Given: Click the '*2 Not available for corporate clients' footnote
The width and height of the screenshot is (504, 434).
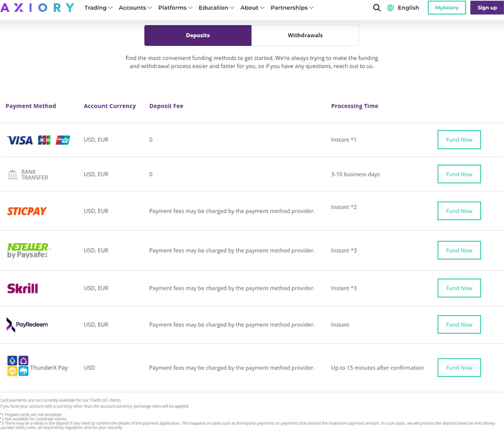Looking at the screenshot, I should click(x=33, y=419).
